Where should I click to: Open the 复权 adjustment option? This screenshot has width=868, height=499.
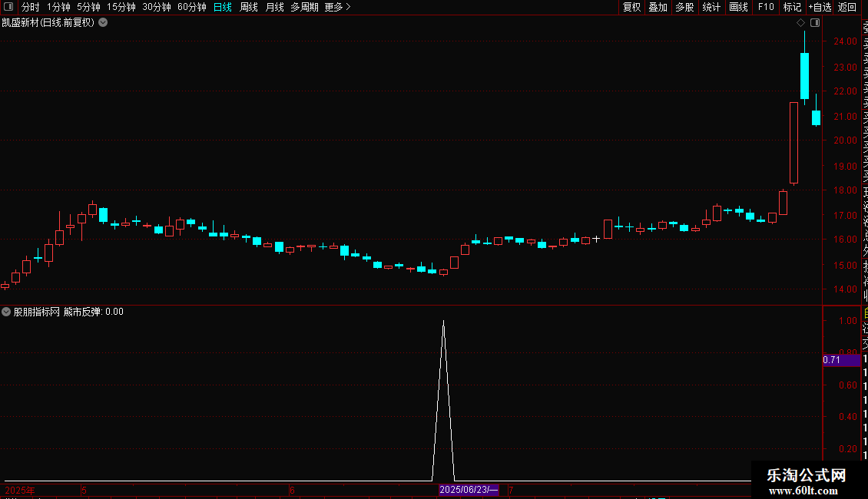click(x=631, y=7)
